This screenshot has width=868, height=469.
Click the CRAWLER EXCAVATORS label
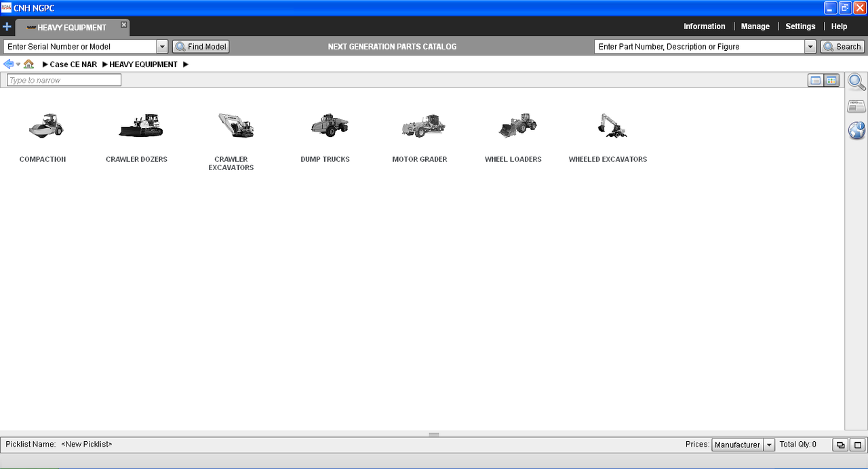(231, 163)
